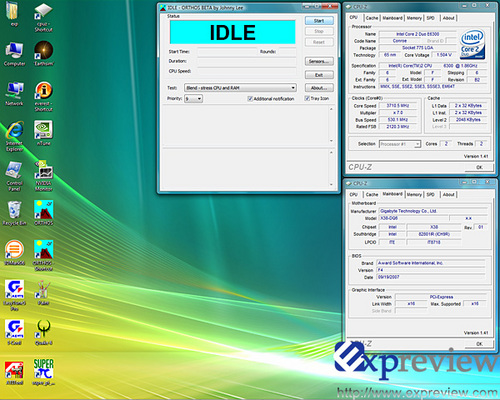Click the Start button in ORTHOS
500x400 pixels.
point(319,21)
